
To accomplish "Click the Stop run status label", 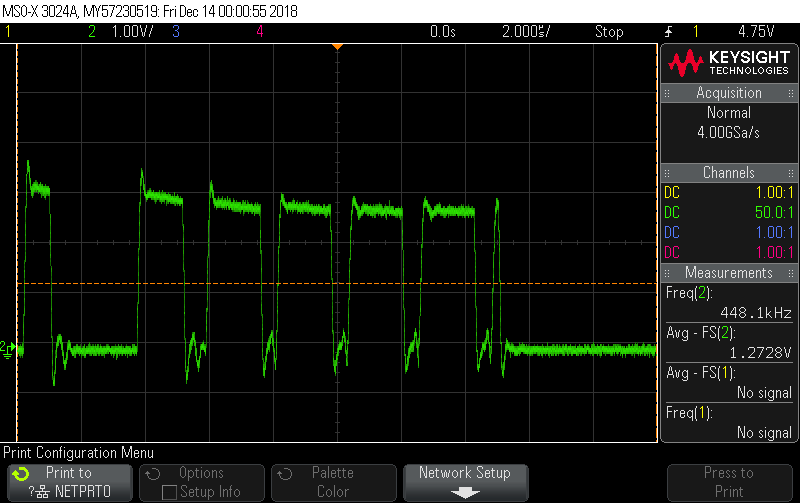I will point(609,32).
